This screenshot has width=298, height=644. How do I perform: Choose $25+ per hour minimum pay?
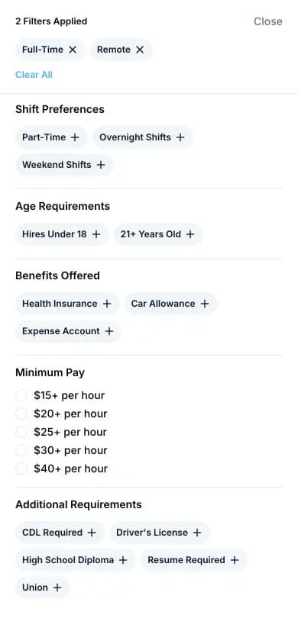(21, 432)
